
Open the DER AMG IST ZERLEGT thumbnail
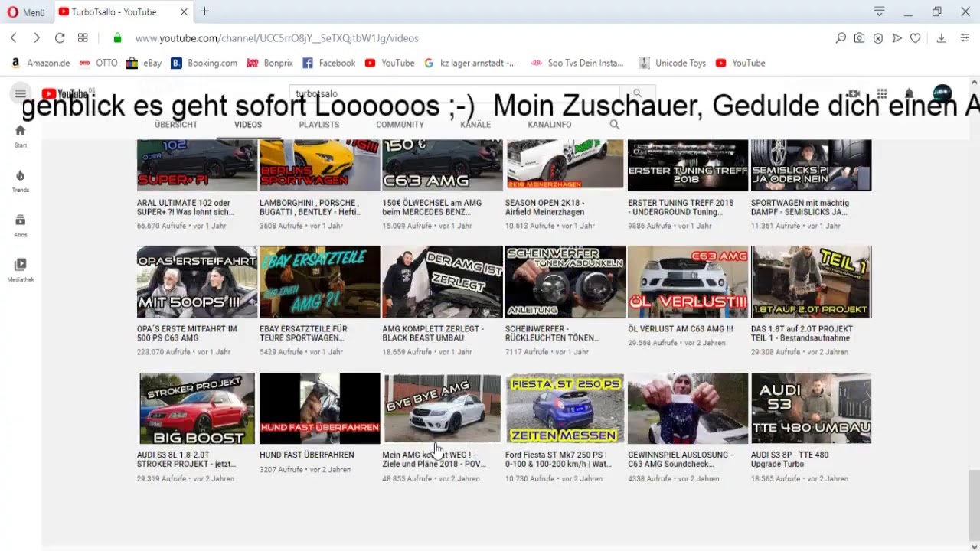pyautogui.click(x=443, y=282)
